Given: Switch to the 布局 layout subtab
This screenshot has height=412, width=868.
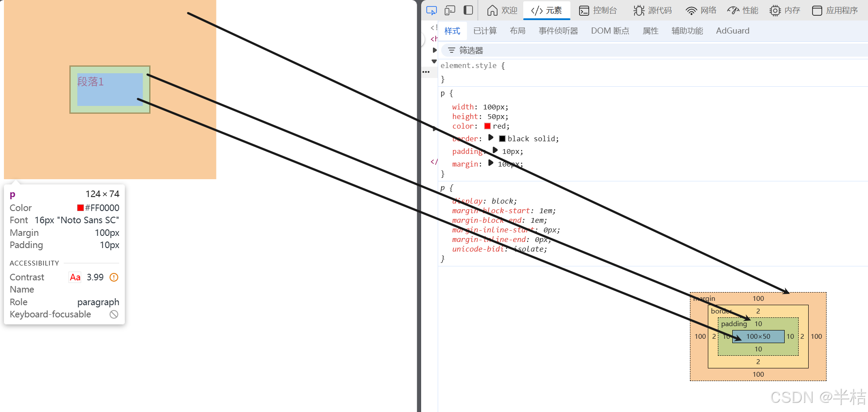Looking at the screenshot, I should (x=518, y=31).
